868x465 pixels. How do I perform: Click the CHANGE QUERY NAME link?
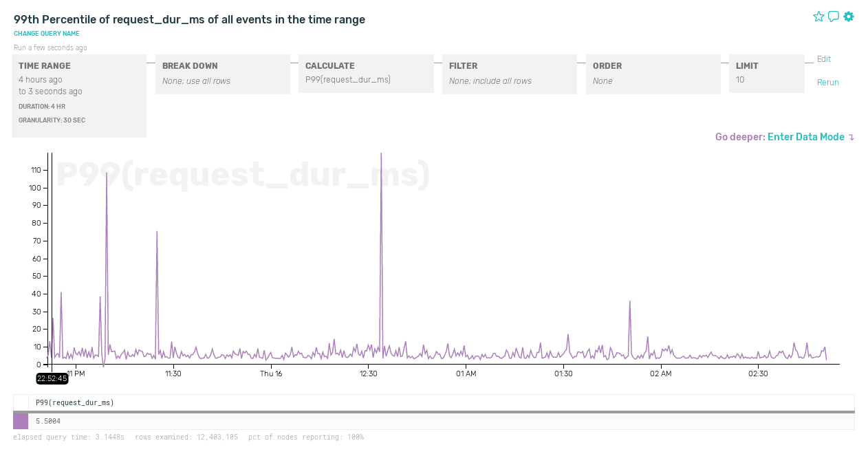[x=47, y=34]
